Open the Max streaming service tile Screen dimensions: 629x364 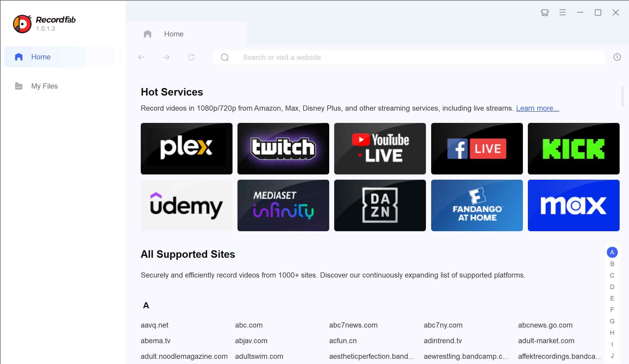[573, 205]
